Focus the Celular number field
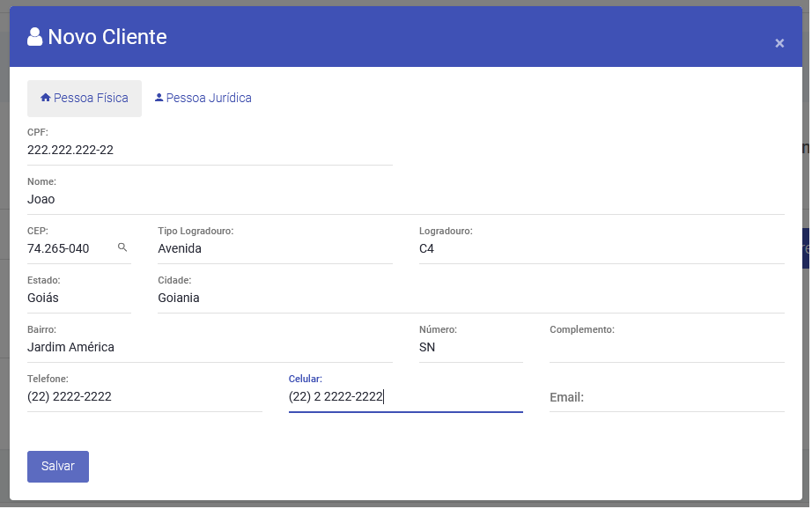This screenshot has width=812, height=509. pyautogui.click(x=405, y=397)
